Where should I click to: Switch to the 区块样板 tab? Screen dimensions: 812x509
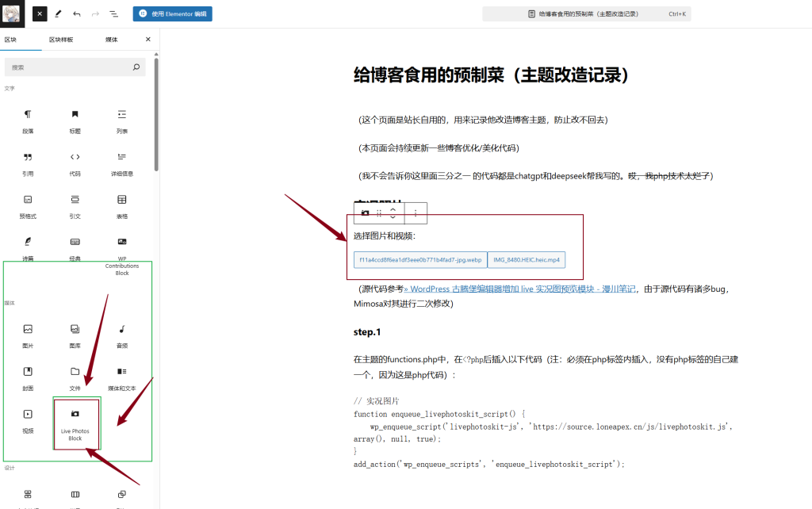point(61,39)
